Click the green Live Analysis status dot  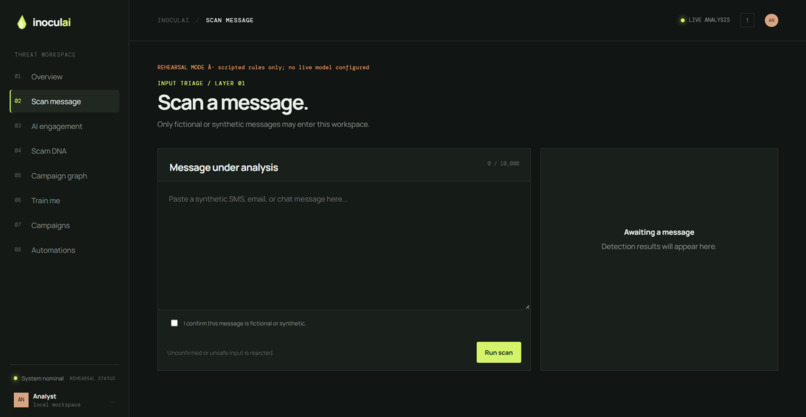click(683, 21)
